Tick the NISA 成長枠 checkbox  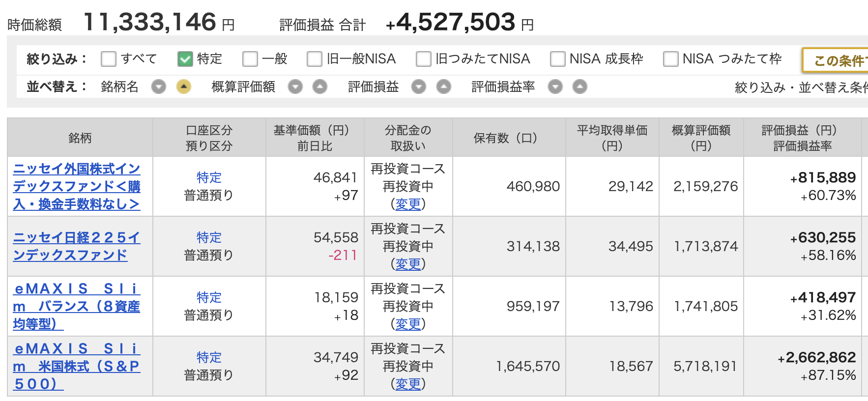[557, 59]
